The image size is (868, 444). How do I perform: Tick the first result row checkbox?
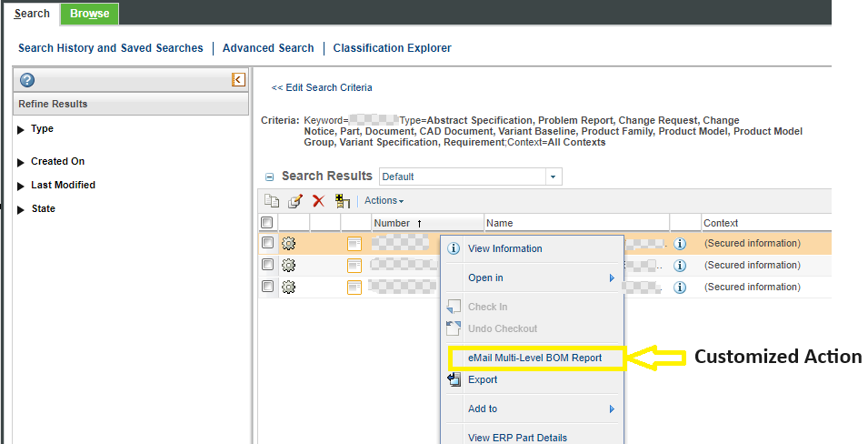pos(267,243)
